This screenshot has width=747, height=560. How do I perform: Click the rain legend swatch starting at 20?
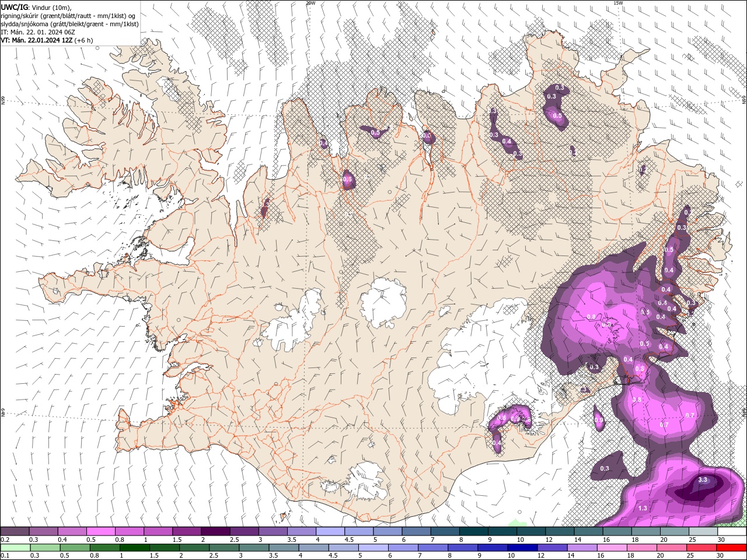pos(672,547)
